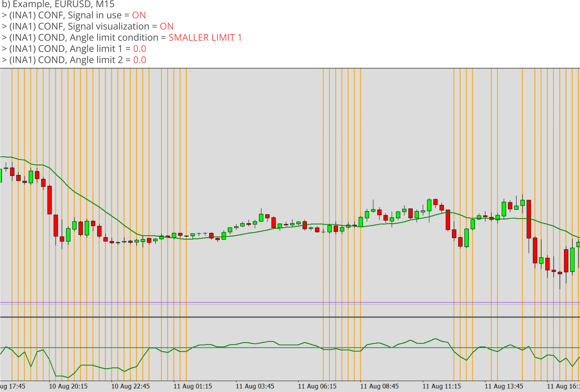Viewport: 580px width, 392px height.
Task: Click the '11 Aug 08:45' time axis label
Action: pyautogui.click(x=379, y=386)
